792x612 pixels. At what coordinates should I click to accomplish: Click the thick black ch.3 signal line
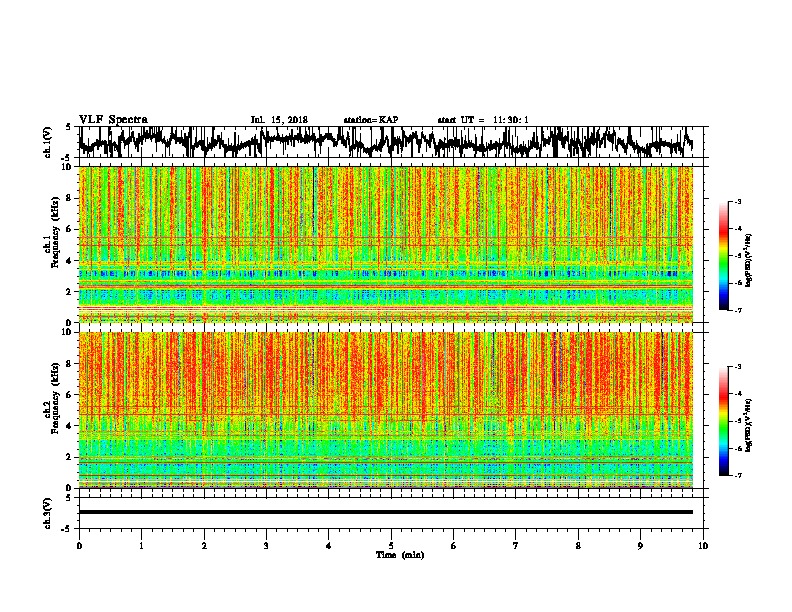pyautogui.click(x=386, y=512)
